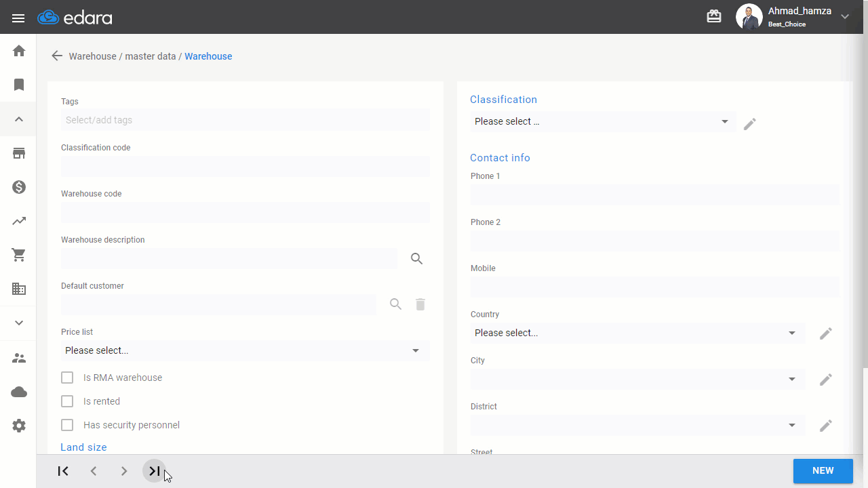Jump to last record navigation icon
Viewport: 868px width, 488px height.
coord(155,471)
